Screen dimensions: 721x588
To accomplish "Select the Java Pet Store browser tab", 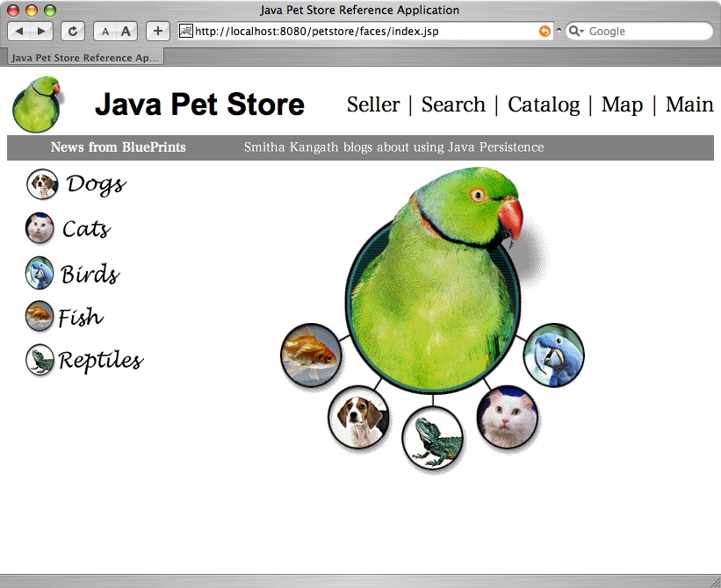I will point(85,58).
